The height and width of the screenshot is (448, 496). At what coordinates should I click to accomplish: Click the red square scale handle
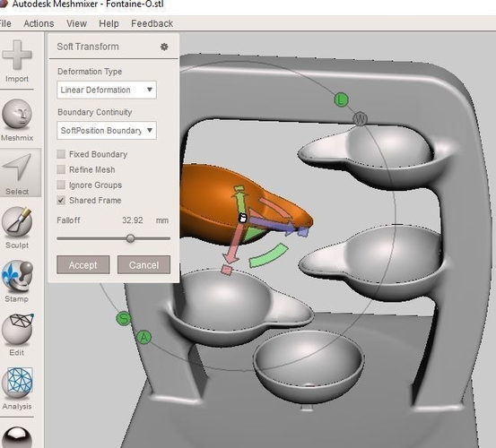[227, 270]
